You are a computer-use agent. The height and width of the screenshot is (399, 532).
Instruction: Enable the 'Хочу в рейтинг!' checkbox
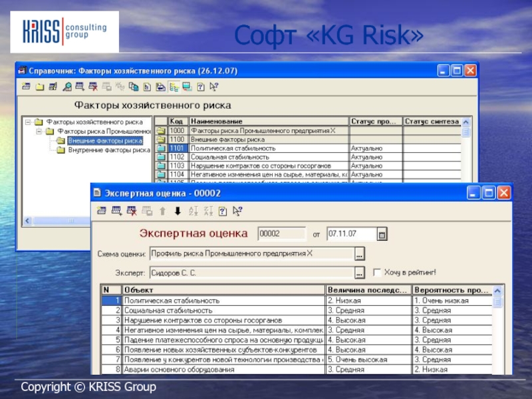377,273
